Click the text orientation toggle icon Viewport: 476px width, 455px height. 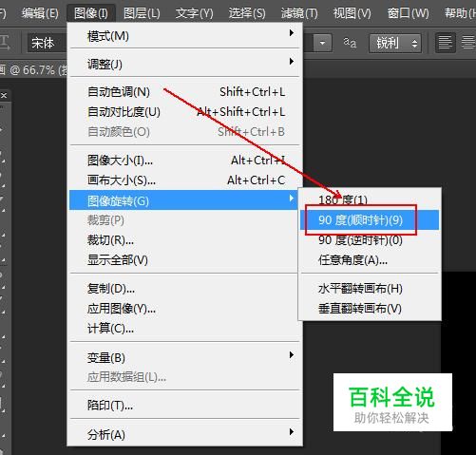tap(6, 43)
